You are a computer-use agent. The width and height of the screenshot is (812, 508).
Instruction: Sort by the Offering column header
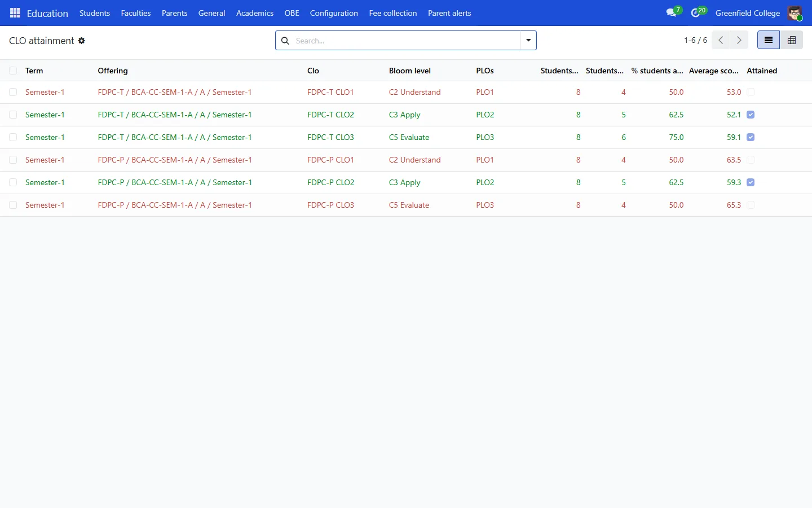point(113,71)
